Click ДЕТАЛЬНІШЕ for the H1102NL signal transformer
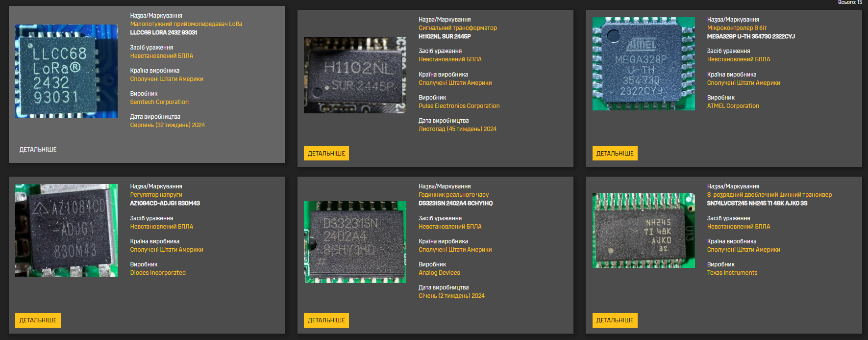 [x=326, y=154]
